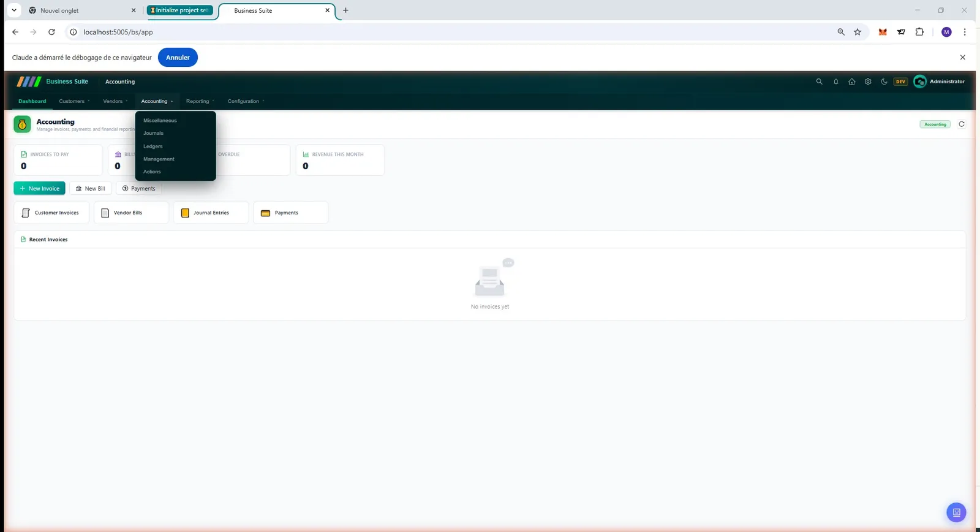This screenshot has height=532, width=980.
Task: Bookmark this page with star icon
Action: click(x=858, y=32)
